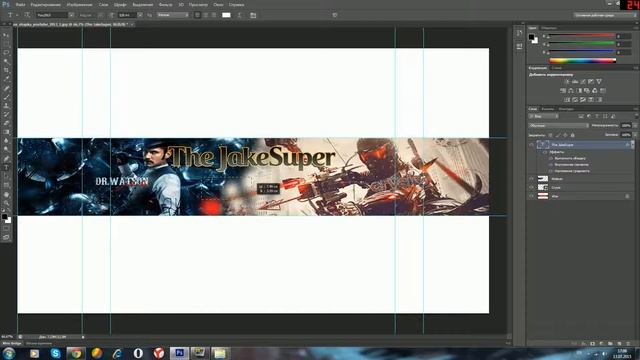Toggle visibility of the bottom layer
The width and height of the screenshot is (640, 360).
(x=531, y=196)
